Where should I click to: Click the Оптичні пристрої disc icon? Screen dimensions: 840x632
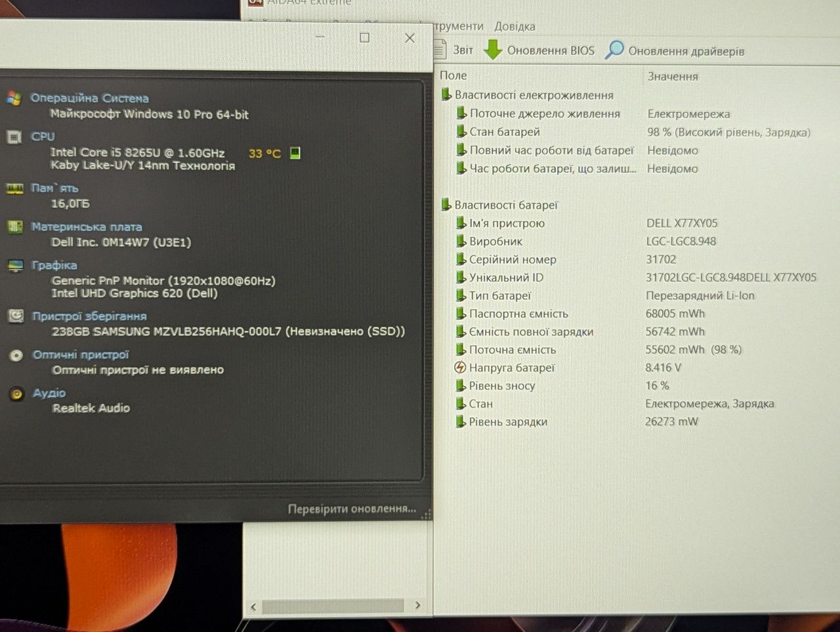pos(16,355)
